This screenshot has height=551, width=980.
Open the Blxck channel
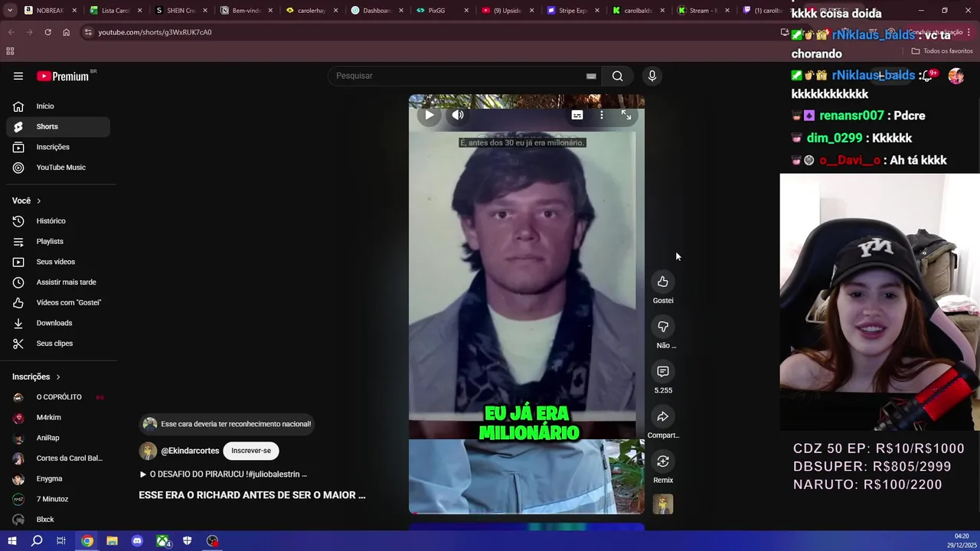58,520
